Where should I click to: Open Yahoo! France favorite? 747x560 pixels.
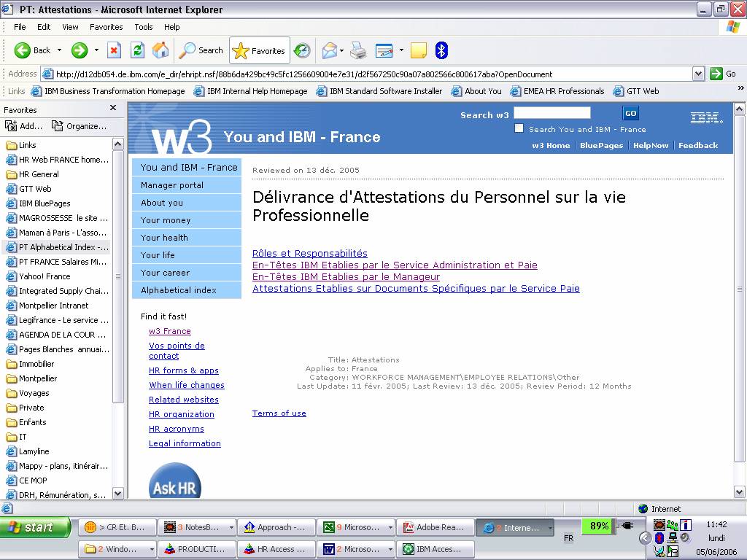coord(39,276)
